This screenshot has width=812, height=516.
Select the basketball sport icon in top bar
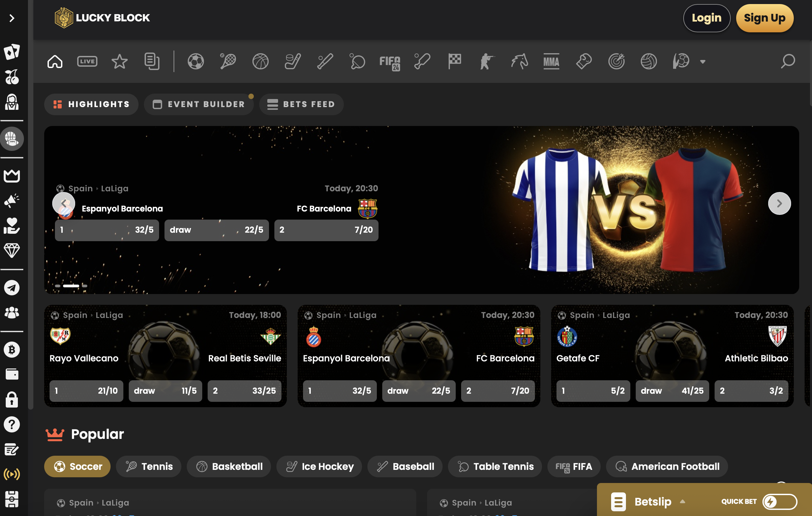pyautogui.click(x=260, y=61)
